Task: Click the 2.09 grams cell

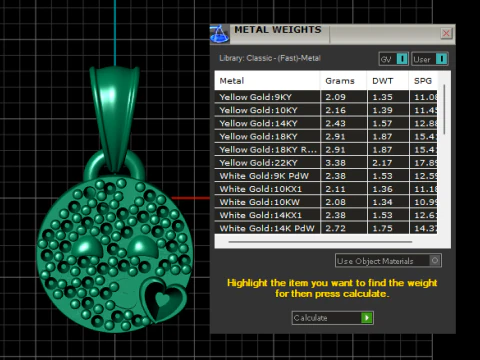Action: [343, 97]
